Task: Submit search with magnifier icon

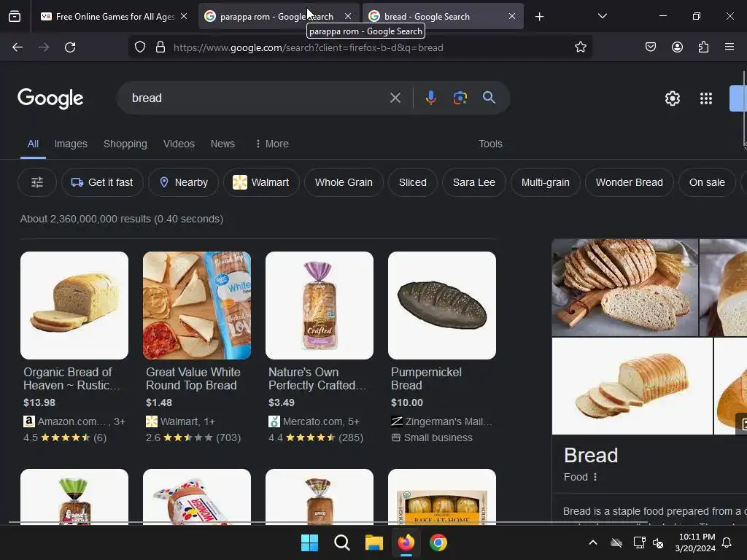Action: tap(489, 98)
